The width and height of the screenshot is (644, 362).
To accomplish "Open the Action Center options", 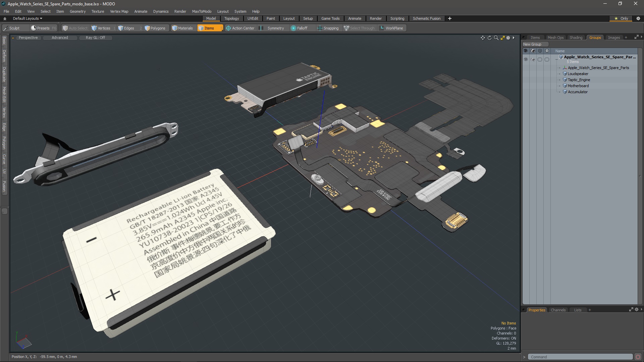I will click(240, 28).
